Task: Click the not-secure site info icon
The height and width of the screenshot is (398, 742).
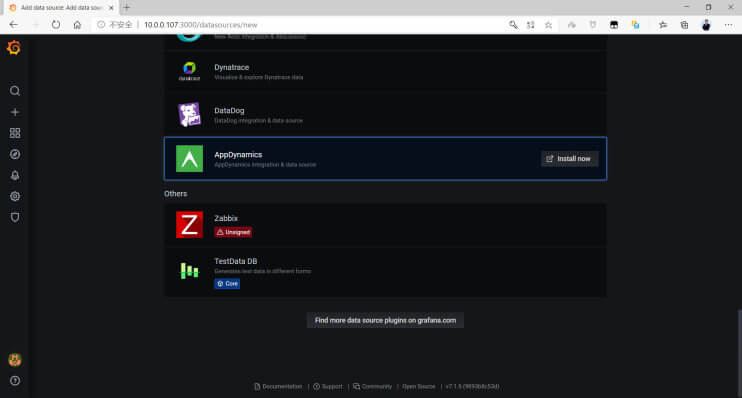Action: 101,25
